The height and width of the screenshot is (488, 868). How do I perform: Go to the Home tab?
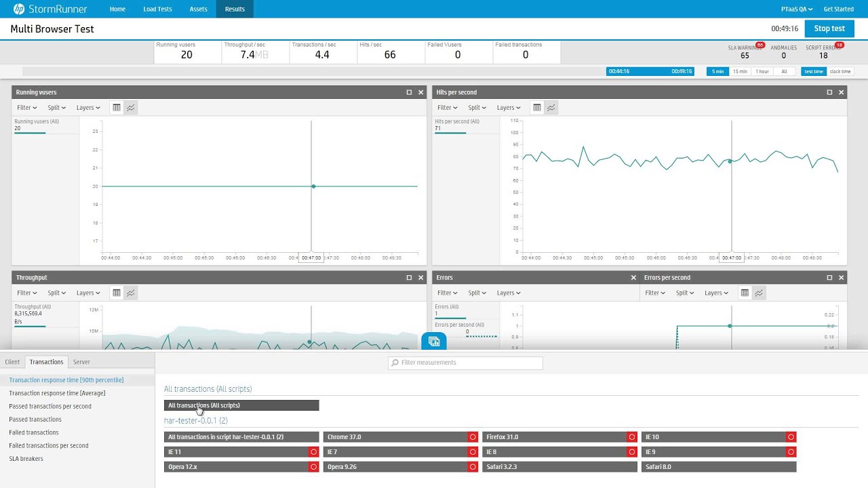pyautogui.click(x=117, y=9)
